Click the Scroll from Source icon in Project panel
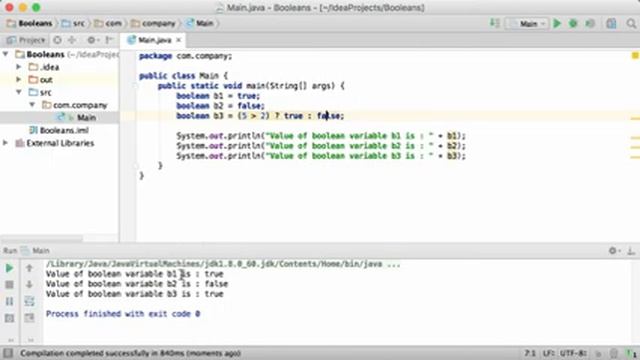The width and height of the screenshot is (640, 360). [58, 40]
